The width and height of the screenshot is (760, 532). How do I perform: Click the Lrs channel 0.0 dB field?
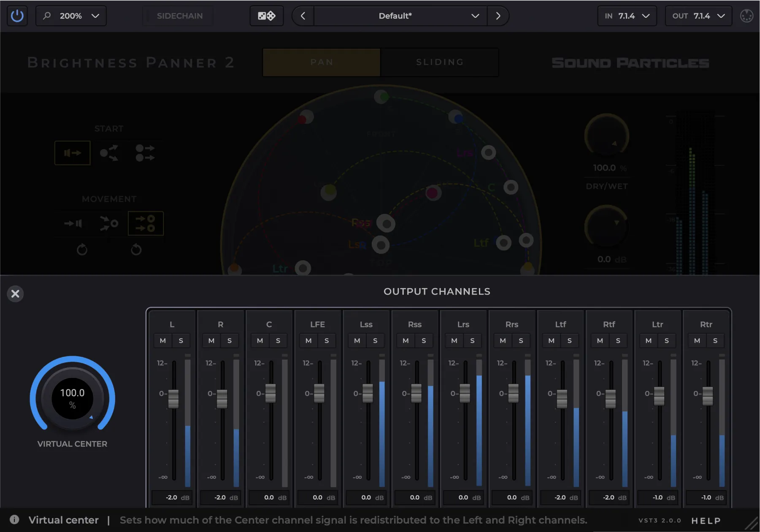tap(463, 497)
